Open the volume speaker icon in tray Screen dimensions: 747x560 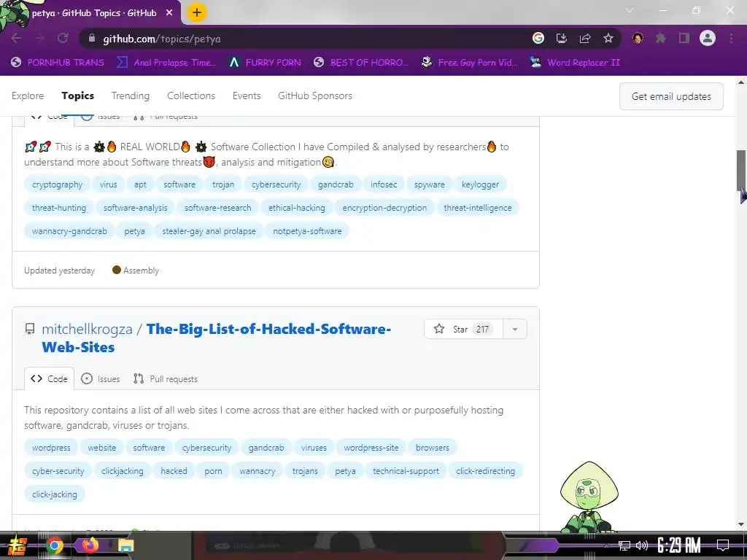tap(642, 545)
